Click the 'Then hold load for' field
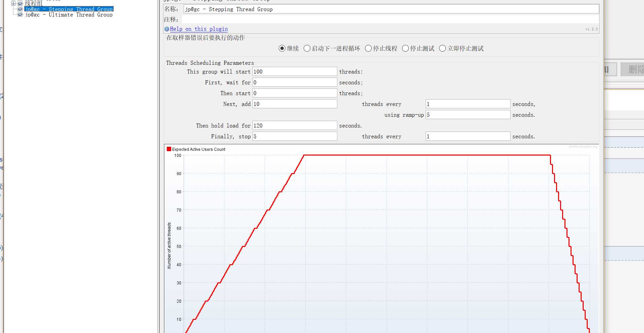Image resolution: width=644 pixels, height=333 pixels. (295, 126)
